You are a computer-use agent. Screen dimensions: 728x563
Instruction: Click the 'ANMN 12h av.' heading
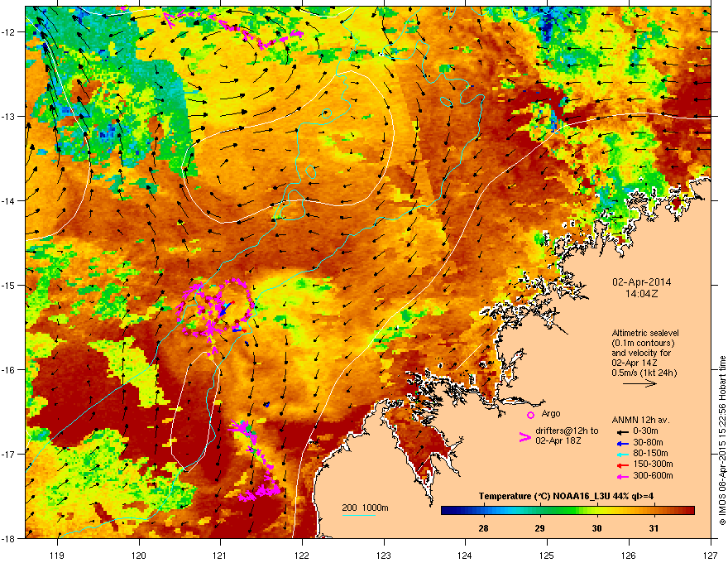(640, 420)
